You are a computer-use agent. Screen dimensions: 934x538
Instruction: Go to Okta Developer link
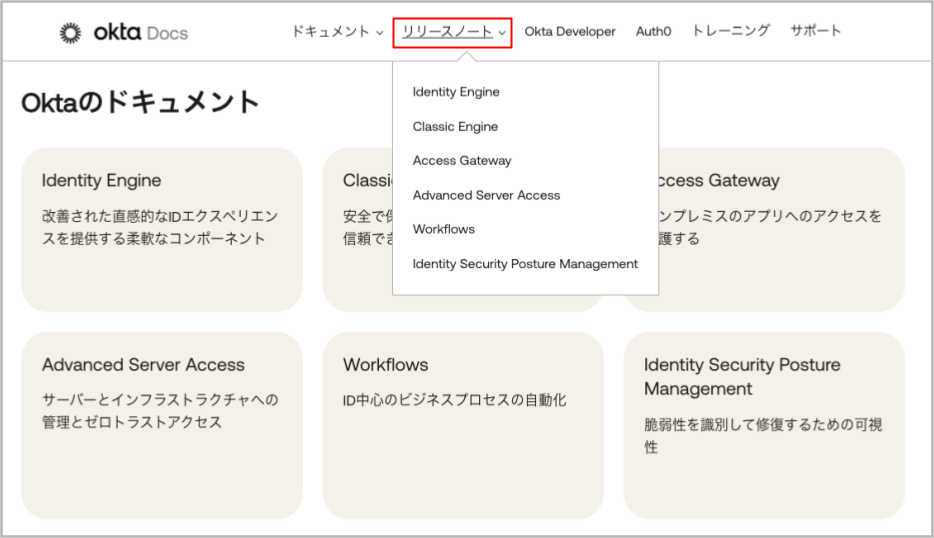pyautogui.click(x=570, y=32)
